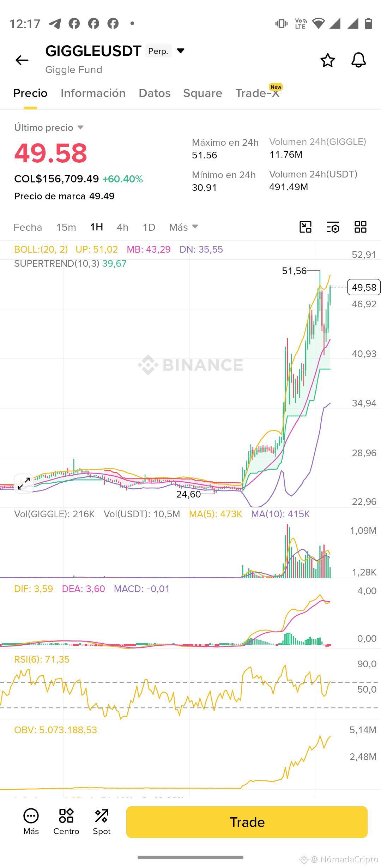Tap the Wi-Fi icon in the status bar
The height and width of the screenshot is (868, 381).
(x=319, y=24)
